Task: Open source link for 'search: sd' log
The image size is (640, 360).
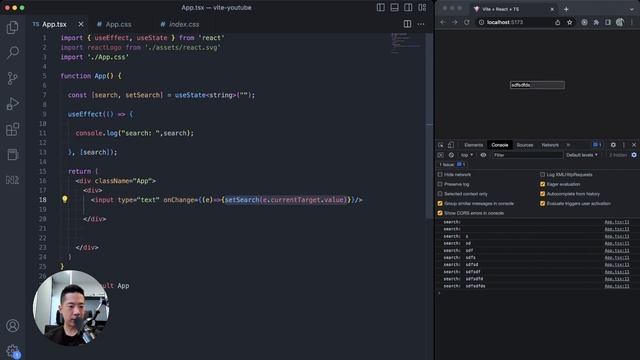Action: (616, 243)
